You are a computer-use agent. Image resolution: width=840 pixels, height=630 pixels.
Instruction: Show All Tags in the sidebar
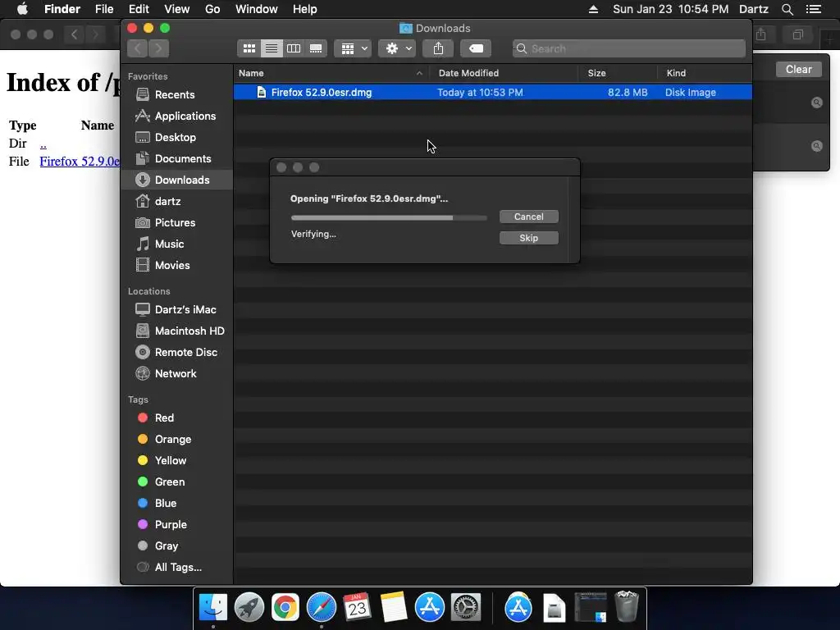[x=177, y=568]
